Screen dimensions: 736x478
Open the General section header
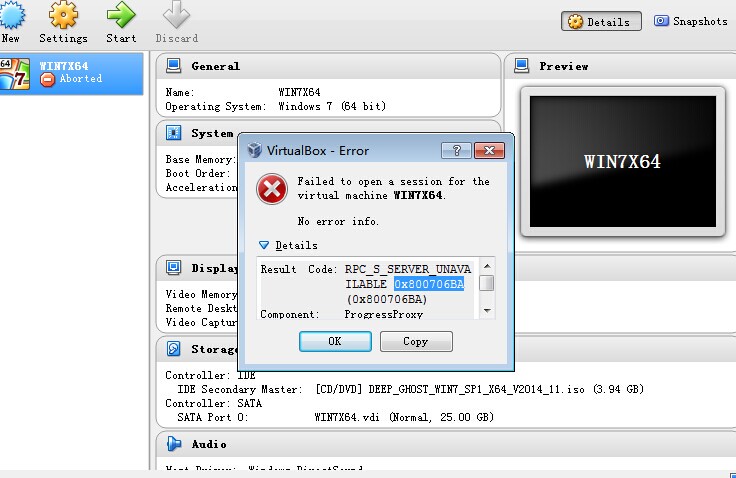(x=329, y=66)
